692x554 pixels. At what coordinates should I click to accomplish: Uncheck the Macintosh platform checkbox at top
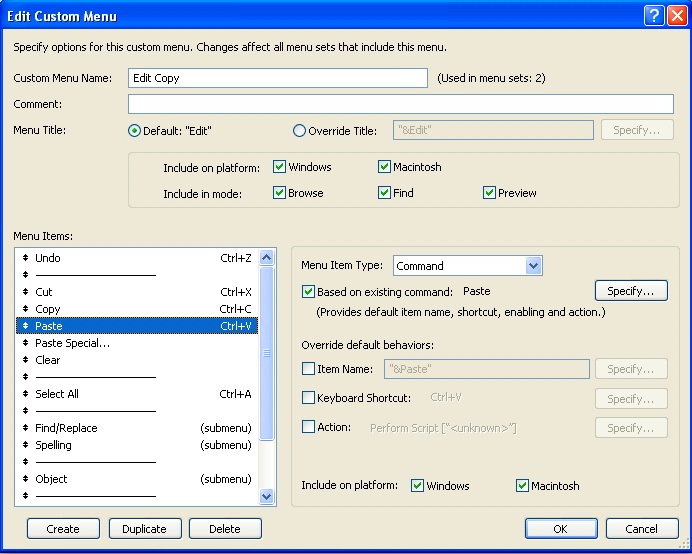pyautogui.click(x=385, y=167)
